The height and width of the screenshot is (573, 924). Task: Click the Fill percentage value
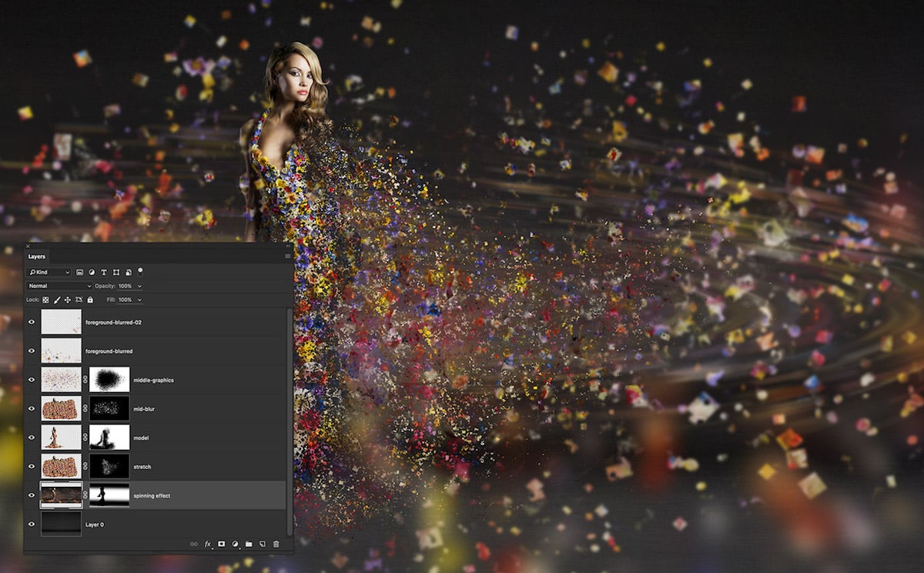pos(124,300)
